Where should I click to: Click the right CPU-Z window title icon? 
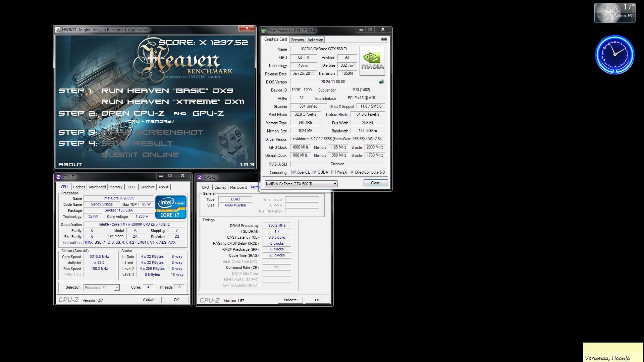tap(200, 177)
